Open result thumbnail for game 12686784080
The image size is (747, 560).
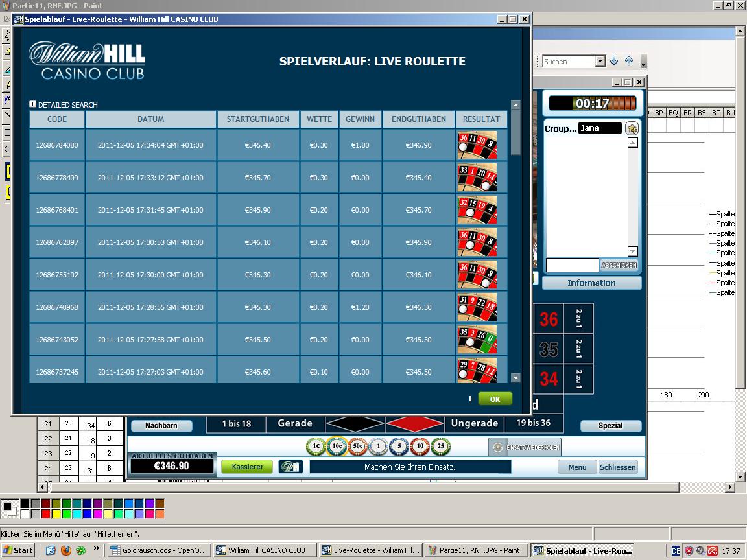[477, 145]
